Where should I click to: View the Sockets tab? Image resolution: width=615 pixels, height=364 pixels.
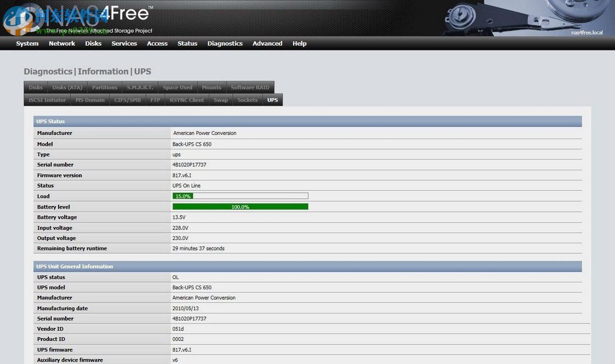coord(247,99)
